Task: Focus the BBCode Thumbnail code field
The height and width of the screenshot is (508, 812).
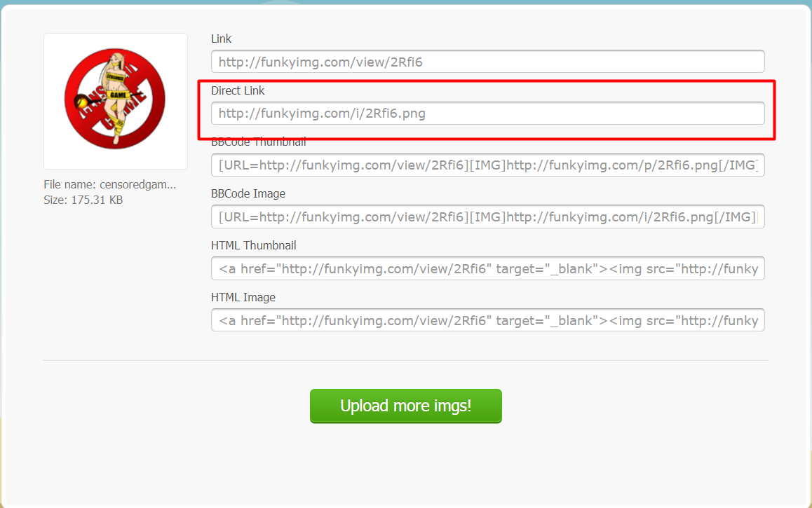Action: [x=487, y=165]
